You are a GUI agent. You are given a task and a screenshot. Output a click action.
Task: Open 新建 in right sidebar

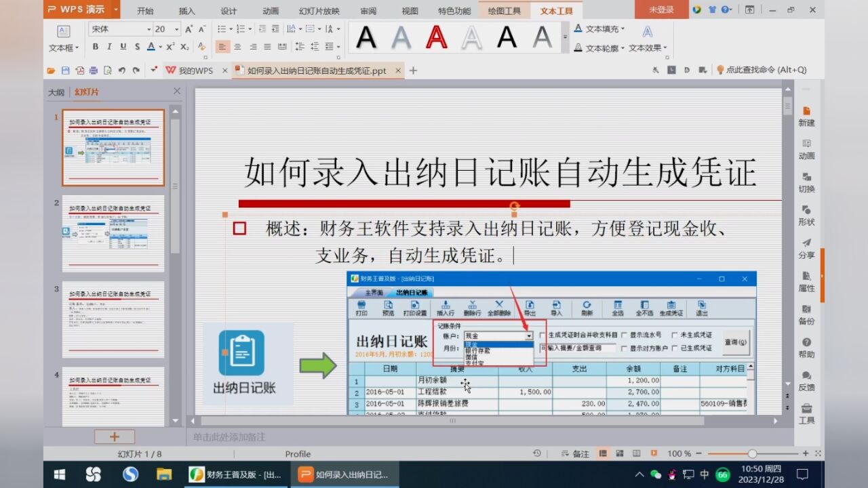(x=806, y=117)
